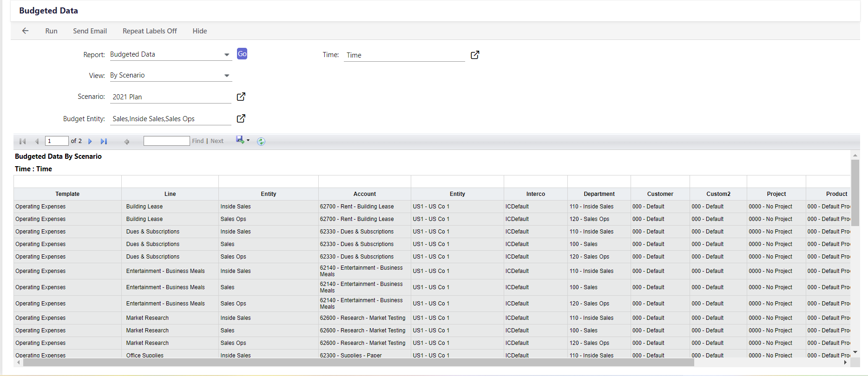Viewport: 868px width, 376px height.
Task: Click the Customer column header
Action: pyautogui.click(x=660, y=194)
